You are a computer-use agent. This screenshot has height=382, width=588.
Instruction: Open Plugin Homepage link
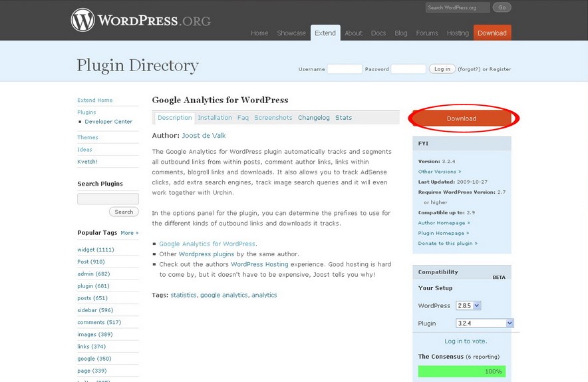tap(444, 233)
